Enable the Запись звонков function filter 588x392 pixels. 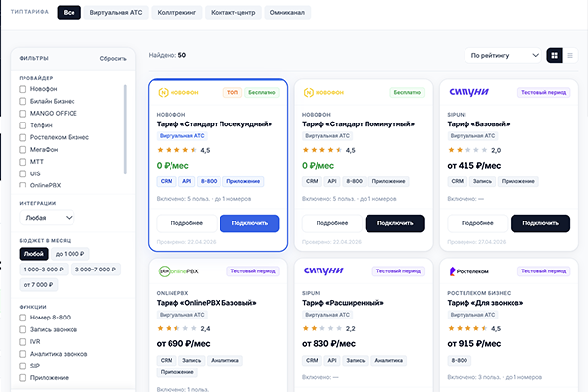click(x=23, y=329)
